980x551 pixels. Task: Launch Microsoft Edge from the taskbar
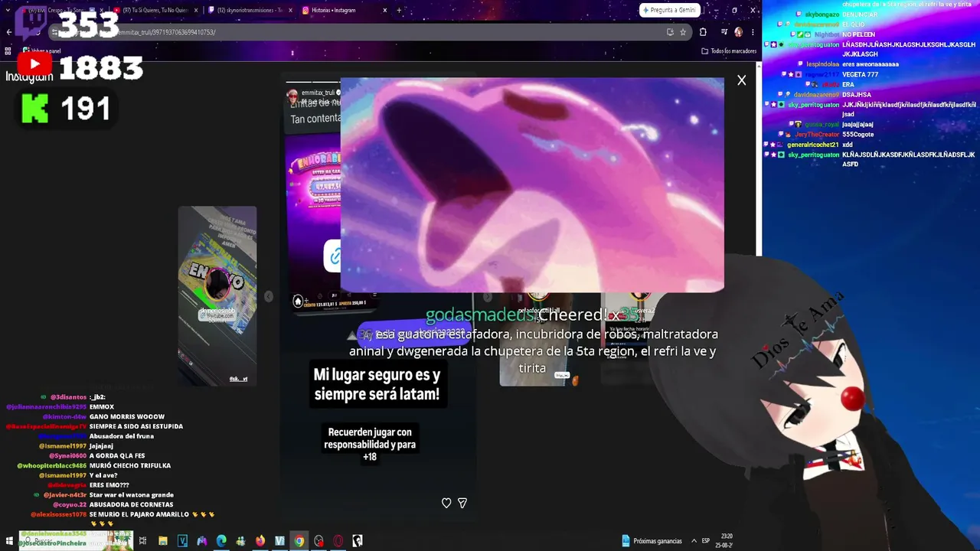pyautogui.click(x=221, y=541)
